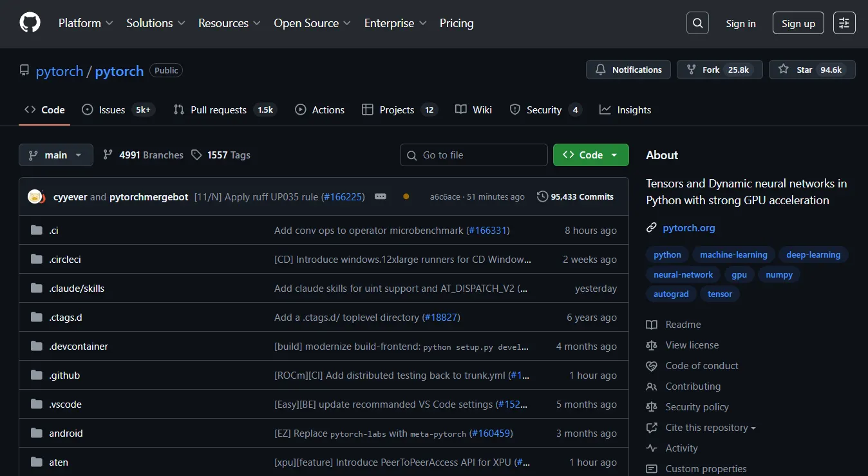The width and height of the screenshot is (868, 476).
Task: Click the GitHub logo icon
Action: (x=30, y=23)
